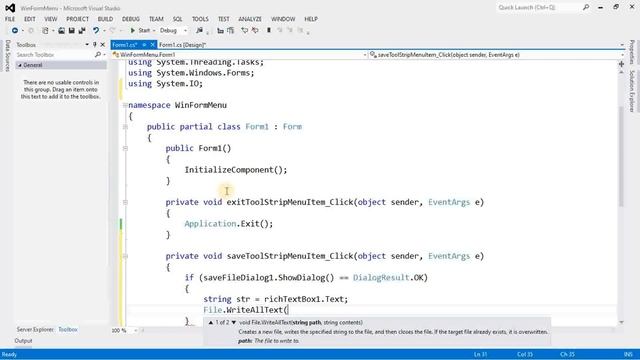Click the increase indent toolbar icon
640x360 pixels.
click(231, 31)
